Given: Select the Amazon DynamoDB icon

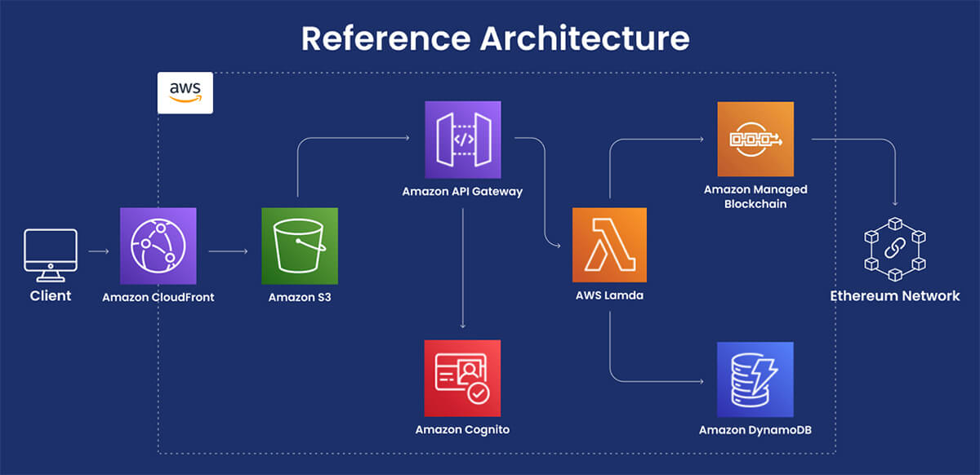Looking at the screenshot, I should (x=755, y=380).
